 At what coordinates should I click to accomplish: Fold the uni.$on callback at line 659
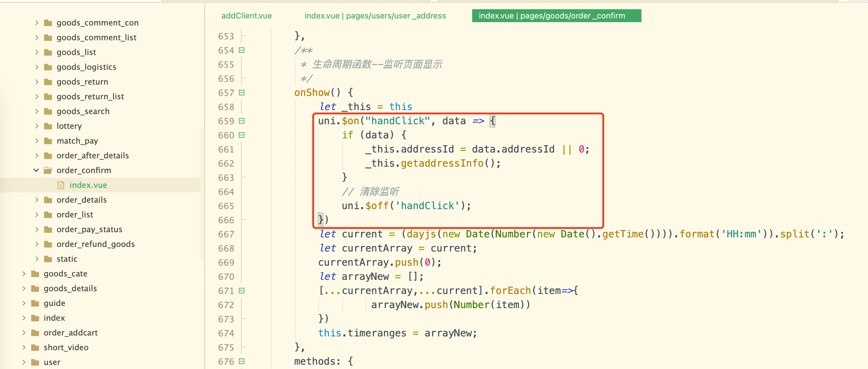coord(242,121)
